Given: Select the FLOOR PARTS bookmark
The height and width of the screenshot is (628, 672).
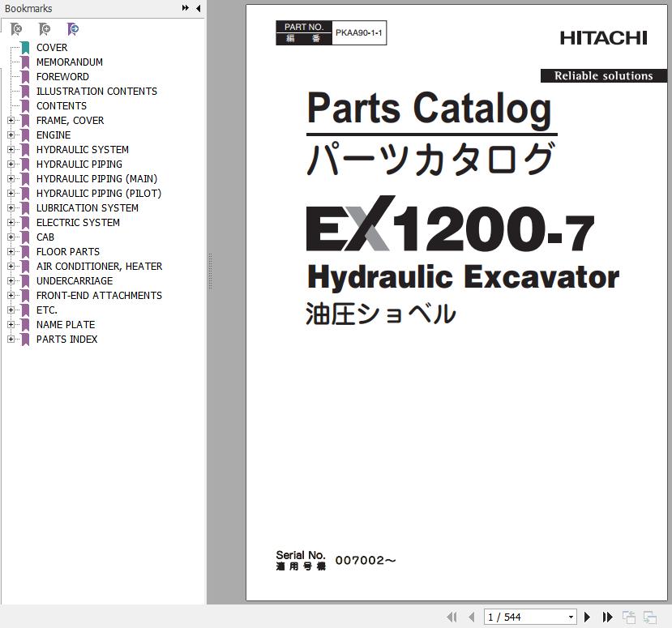Looking at the screenshot, I should (68, 251).
